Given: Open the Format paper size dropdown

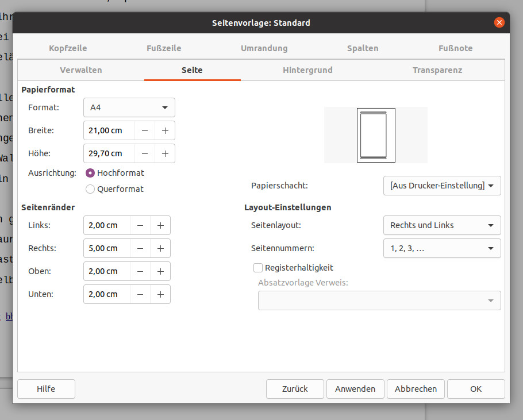Looking at the screenshot, I should tap(129, 107).
